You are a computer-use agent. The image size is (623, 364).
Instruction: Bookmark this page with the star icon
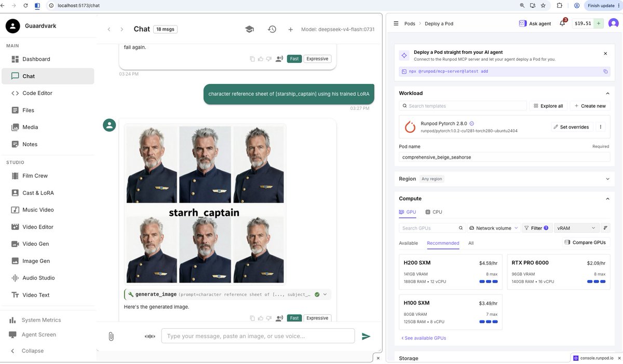click(x=543, y=5)
